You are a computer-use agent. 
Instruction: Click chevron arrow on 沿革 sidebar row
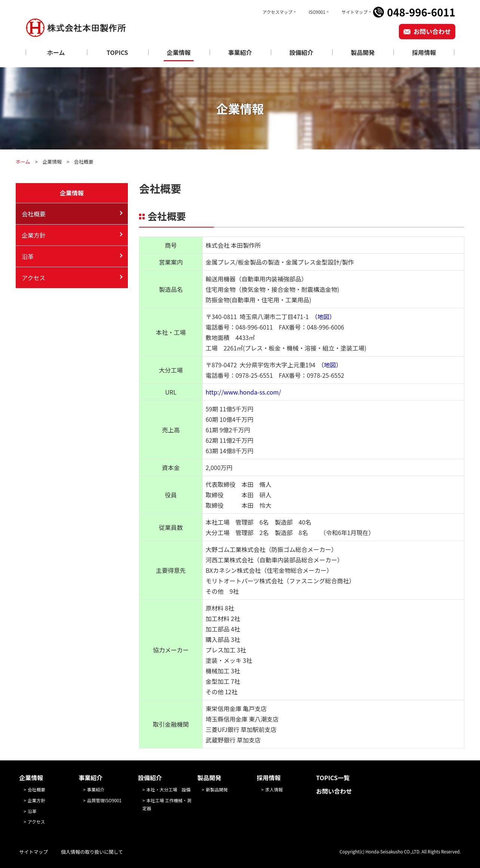tap(121, 256)
